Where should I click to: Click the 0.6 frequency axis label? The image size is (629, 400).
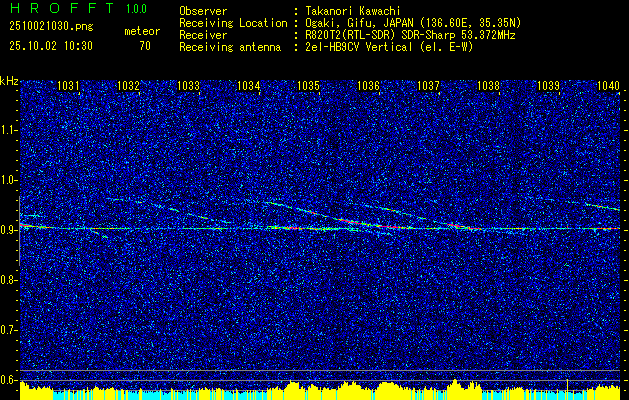point(7,380)
